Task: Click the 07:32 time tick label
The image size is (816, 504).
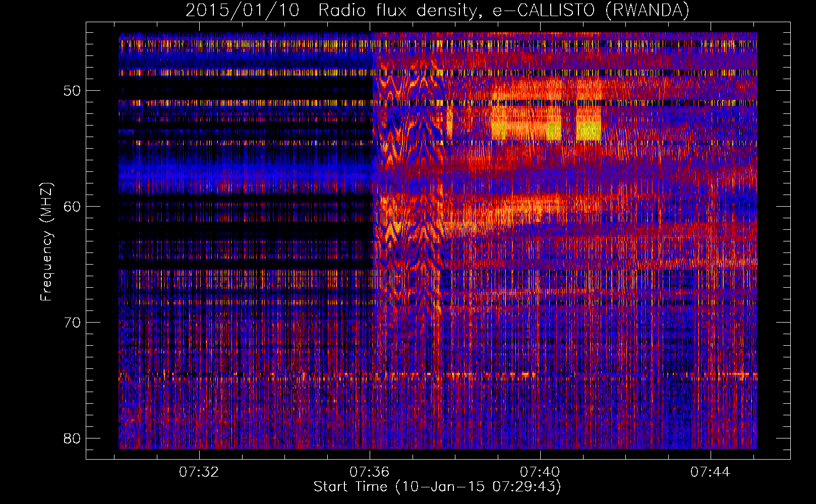Action: pos(199,472)
